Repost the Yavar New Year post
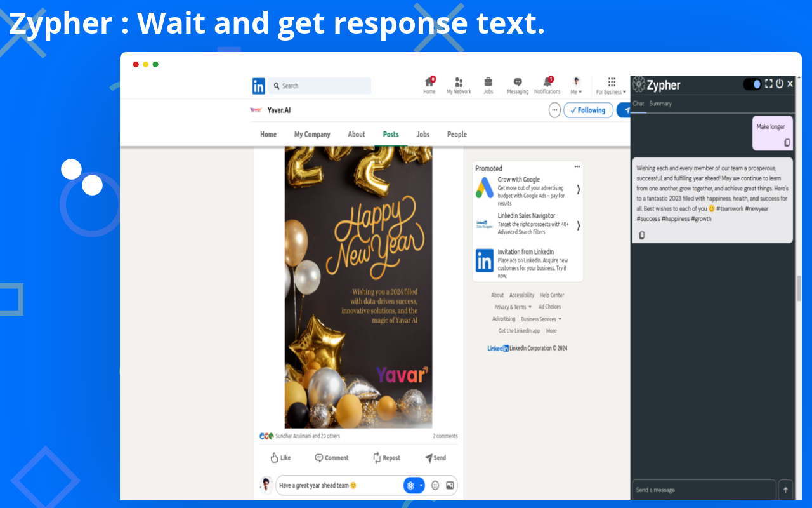The width and height of the screenshot is (812, 508). tap(386, 458)
